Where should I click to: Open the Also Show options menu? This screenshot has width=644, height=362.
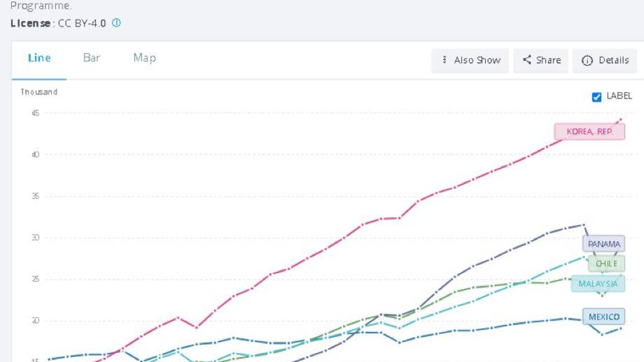pyautogui.click(x=470, y=60)
